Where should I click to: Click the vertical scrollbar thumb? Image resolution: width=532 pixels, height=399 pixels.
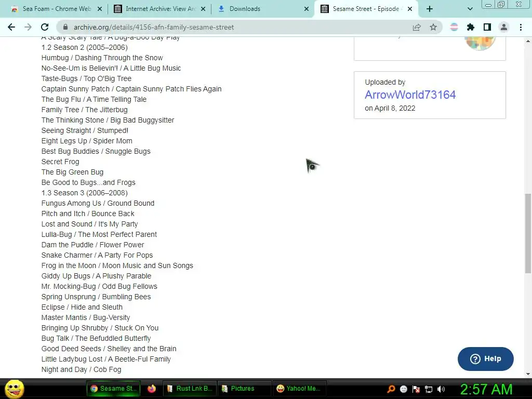pyautogui.click(x=528, y=233)
